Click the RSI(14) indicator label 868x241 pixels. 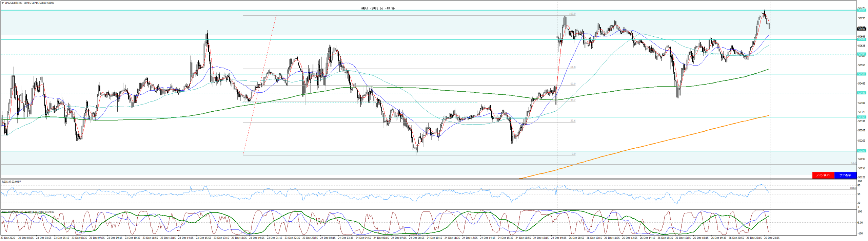click(x=11, y=182)
